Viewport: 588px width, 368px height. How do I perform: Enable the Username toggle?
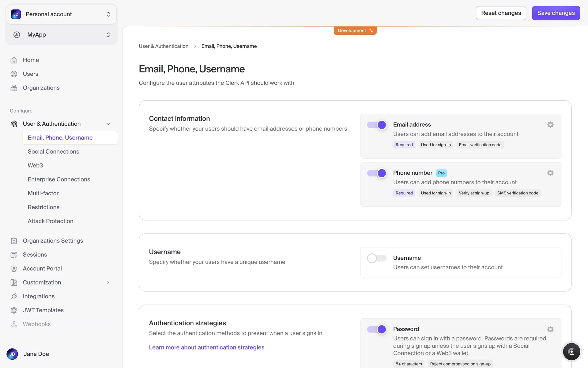(377, 258)
